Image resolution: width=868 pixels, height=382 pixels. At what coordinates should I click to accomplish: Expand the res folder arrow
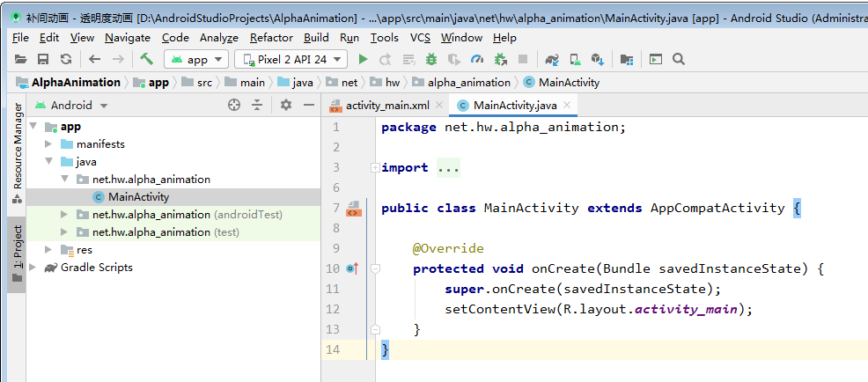(x=49, y=250)
